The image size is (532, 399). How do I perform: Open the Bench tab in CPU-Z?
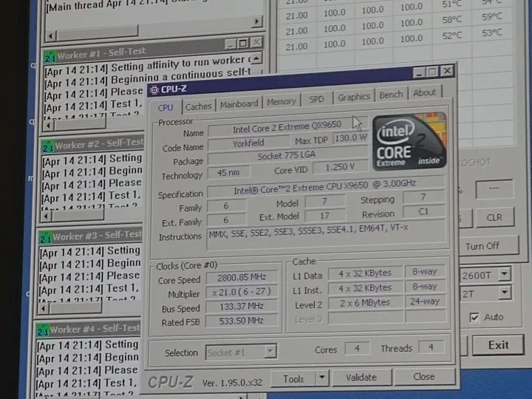point(391,95)
